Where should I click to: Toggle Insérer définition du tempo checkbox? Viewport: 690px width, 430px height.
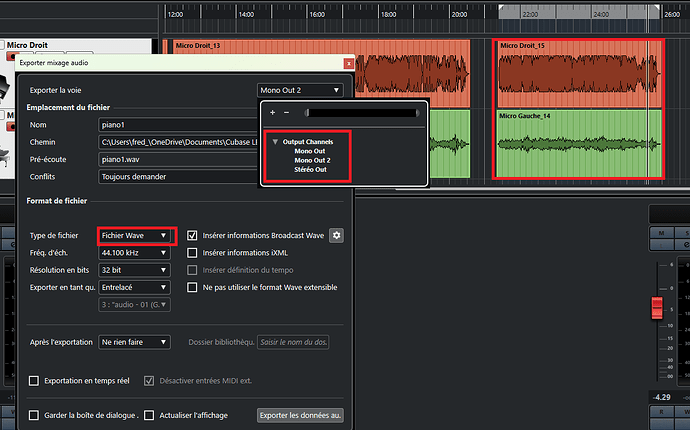(x=192, y=270)
